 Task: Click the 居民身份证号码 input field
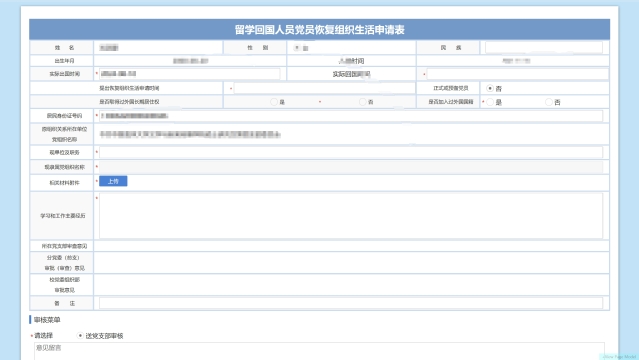point(351,116)
